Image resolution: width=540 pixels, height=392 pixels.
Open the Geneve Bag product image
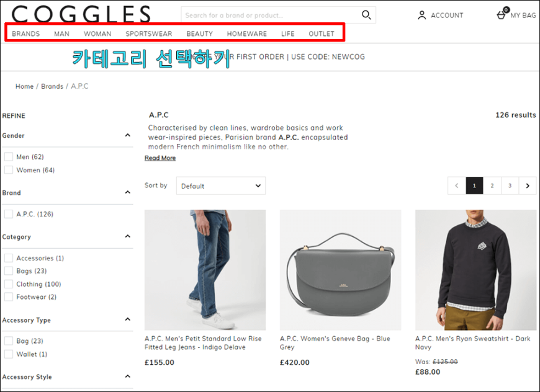[341, 270]
